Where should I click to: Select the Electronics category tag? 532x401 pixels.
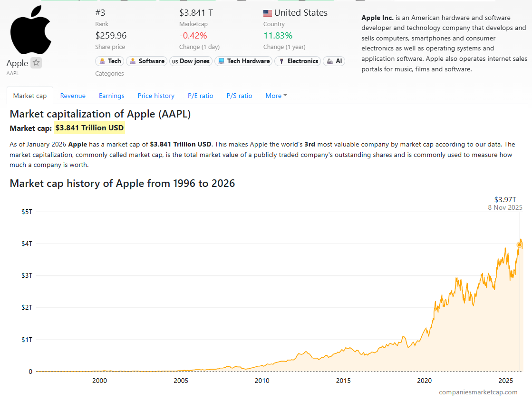[298, 61]
